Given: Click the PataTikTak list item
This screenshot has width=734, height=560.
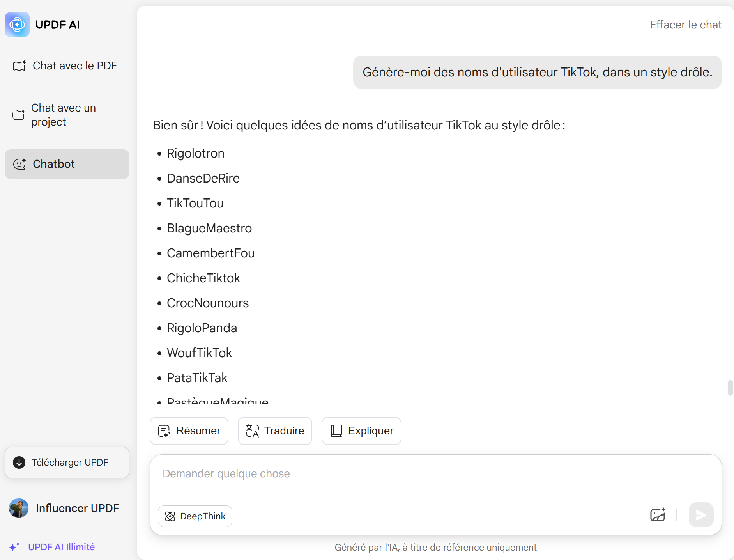Looking at the screenshot, I should (x=197, y=378).
